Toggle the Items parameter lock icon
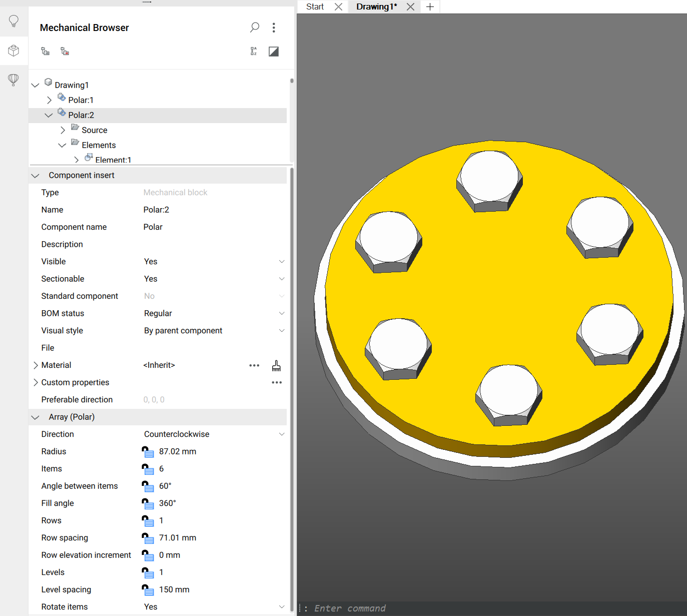Viewport: 687px width, 616px height. click(x=148, y=469)
